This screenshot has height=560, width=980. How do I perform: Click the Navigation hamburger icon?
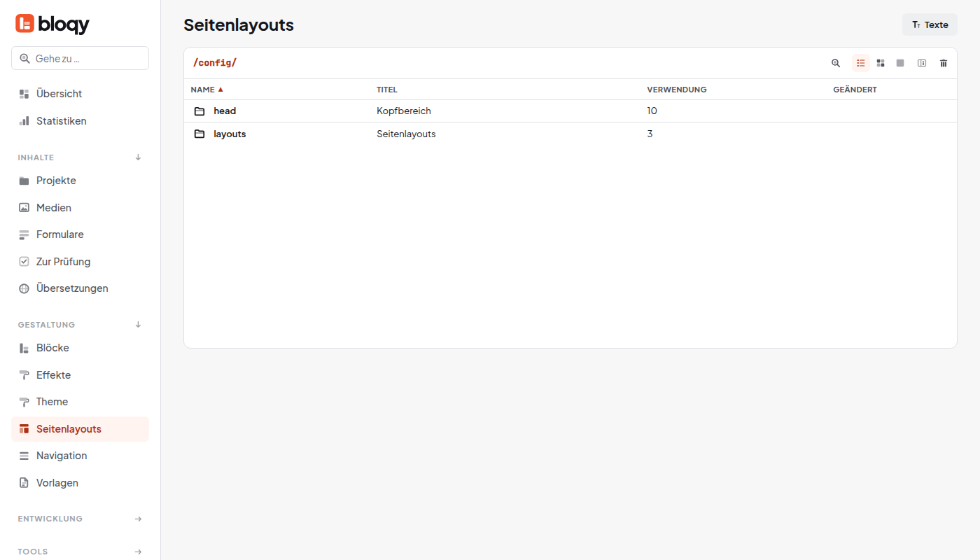click(x=24, y=456)
